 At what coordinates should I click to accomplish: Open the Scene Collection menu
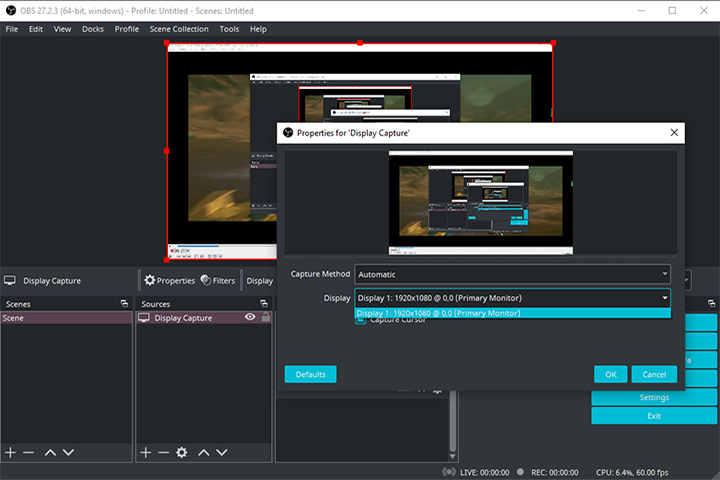point(179,29)
